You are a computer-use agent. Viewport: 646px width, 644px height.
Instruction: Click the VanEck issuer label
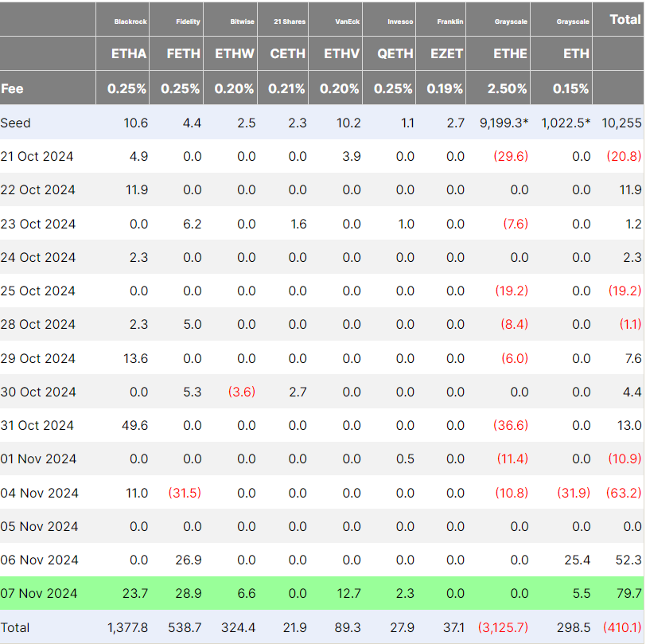pyautogui.click(x=348, y=21)
